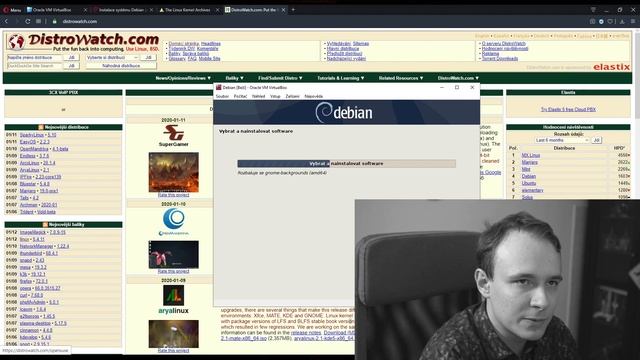Click Jdi button next to Last 6 months
The image size is (640, 360).
(x=596, y=140)
